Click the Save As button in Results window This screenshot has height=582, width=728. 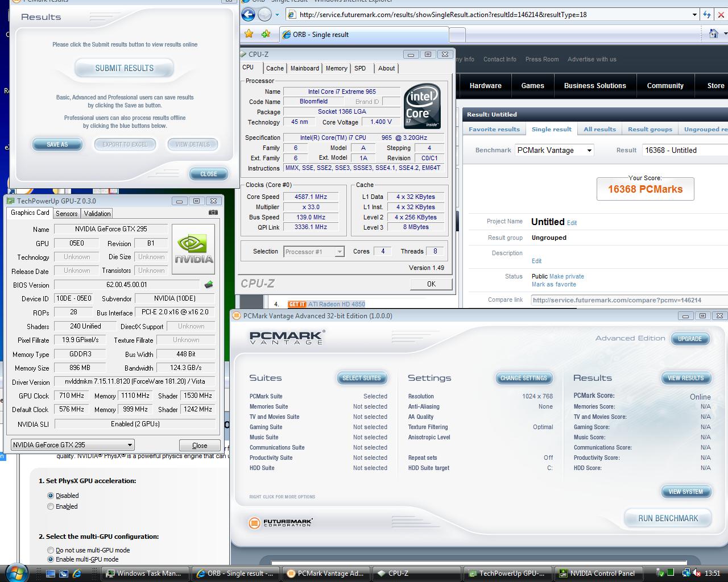click(x=57, y=144)
